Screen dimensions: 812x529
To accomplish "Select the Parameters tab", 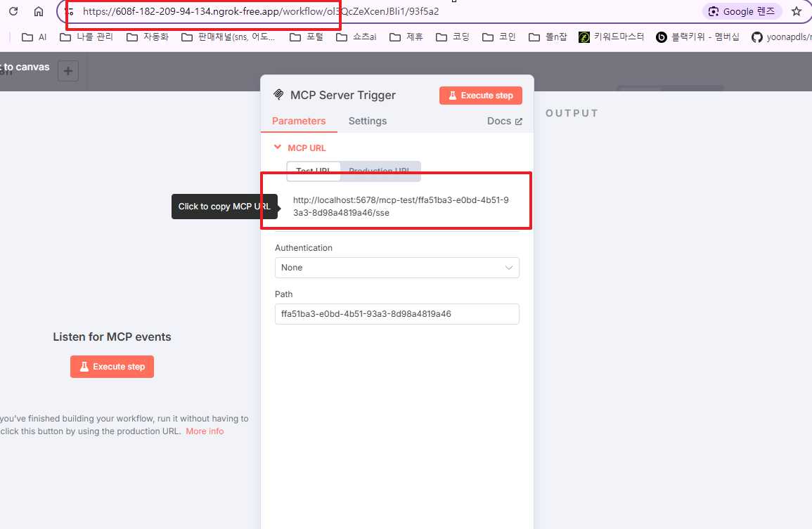I will click(x=299, y=121).
